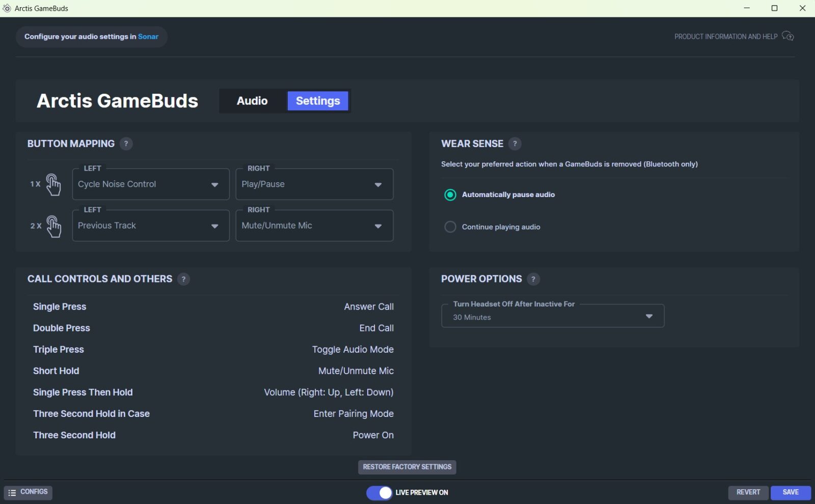
Task: Click the double tap hand icon
Action: 53,226
